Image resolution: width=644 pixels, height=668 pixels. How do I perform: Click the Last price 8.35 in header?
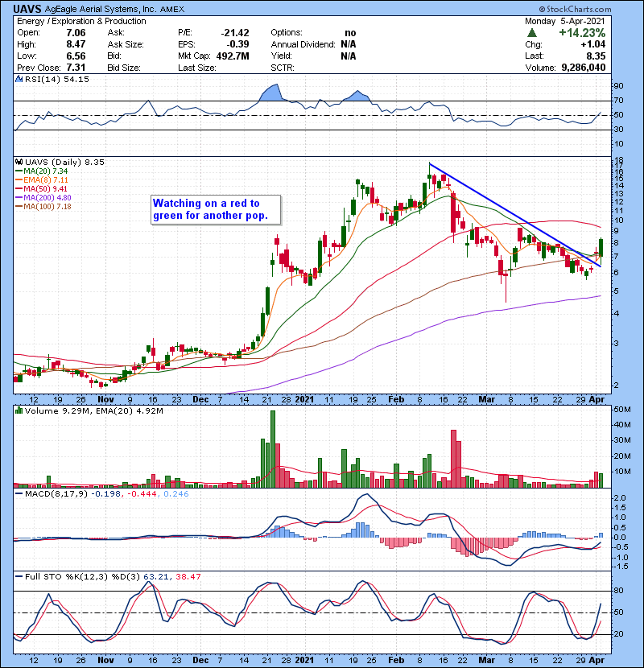(x=596, y=56)
